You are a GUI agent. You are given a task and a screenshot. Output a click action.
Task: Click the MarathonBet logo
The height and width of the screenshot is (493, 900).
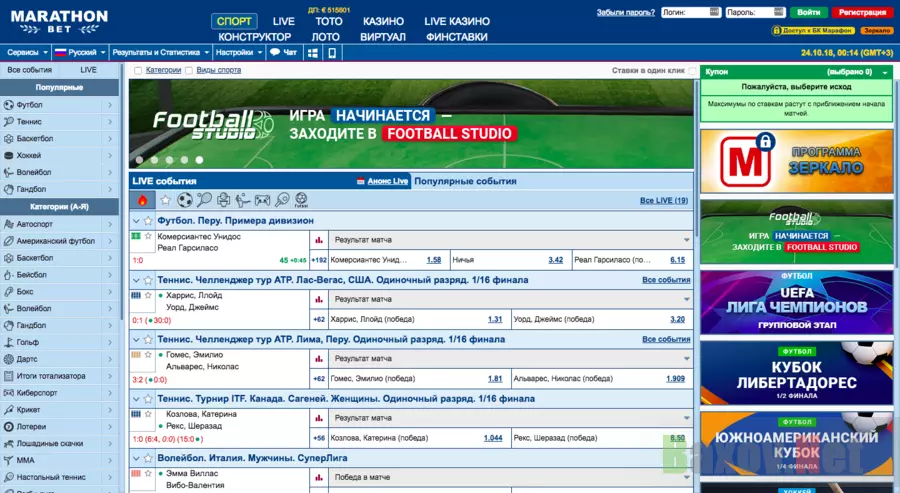59,22
